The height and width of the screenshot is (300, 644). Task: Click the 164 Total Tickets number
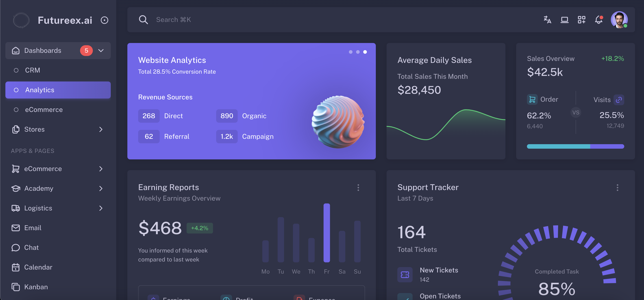(x=411, y=232)
